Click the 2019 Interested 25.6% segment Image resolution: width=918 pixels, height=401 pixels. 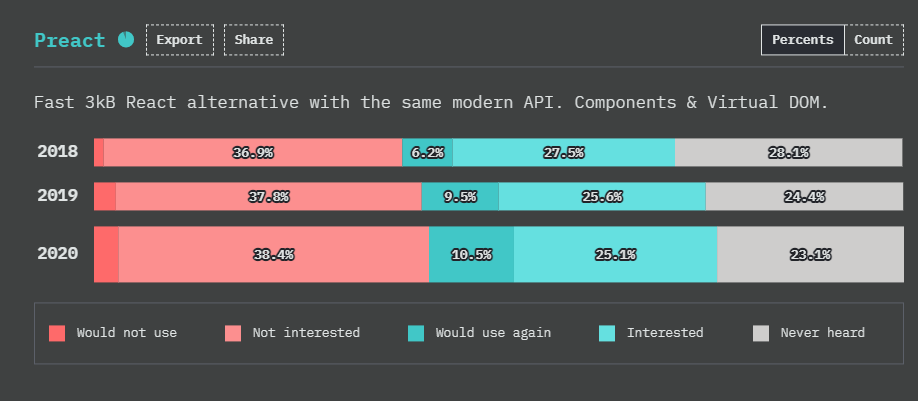[x=602, y=196]
